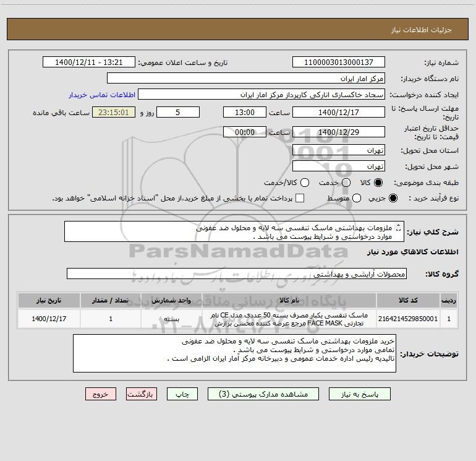Click the ردیف column header
The width and height of the screenshot is (476, 461).
click(x=449, y=300)
